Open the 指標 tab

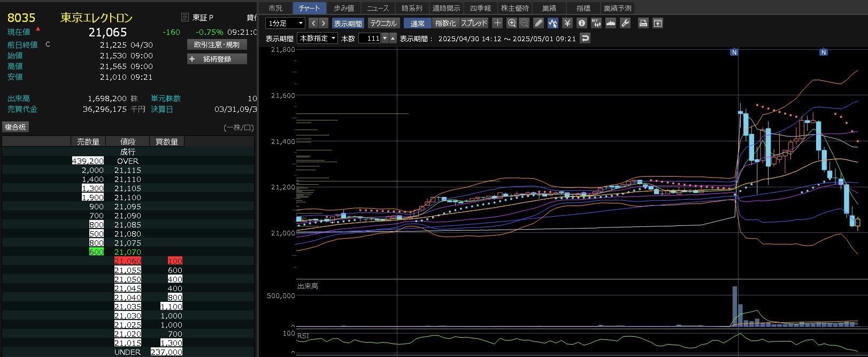tap(583, 8)
